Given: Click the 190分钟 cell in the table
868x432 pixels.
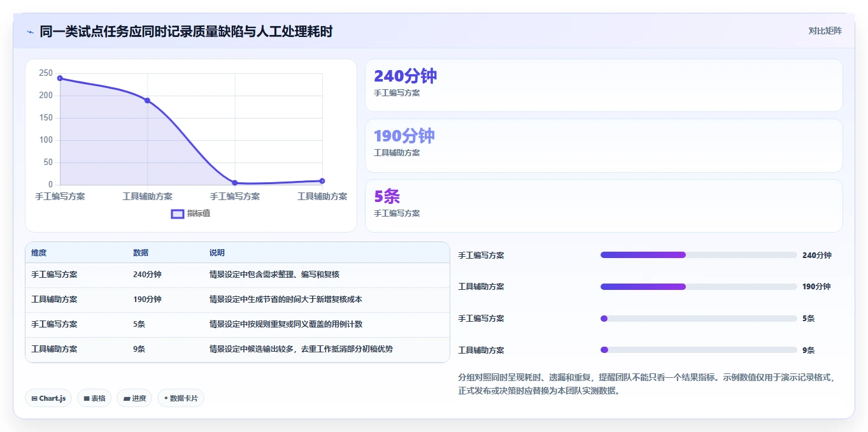Looking at the screenshot, I should click(x=147, y=299).
